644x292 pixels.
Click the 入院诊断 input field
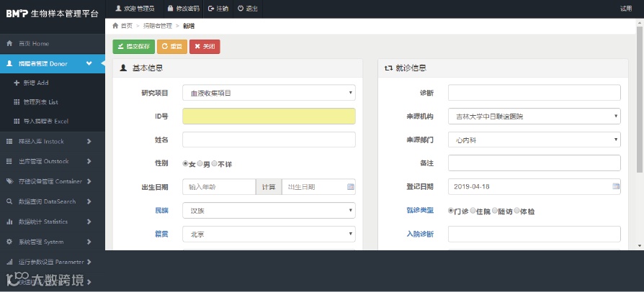[x=535, y=234]
